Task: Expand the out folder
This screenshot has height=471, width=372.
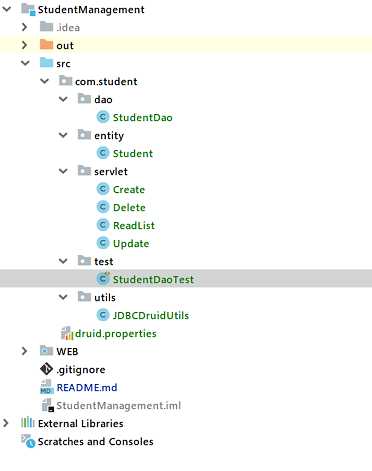Action: click(x=24, y=45)
